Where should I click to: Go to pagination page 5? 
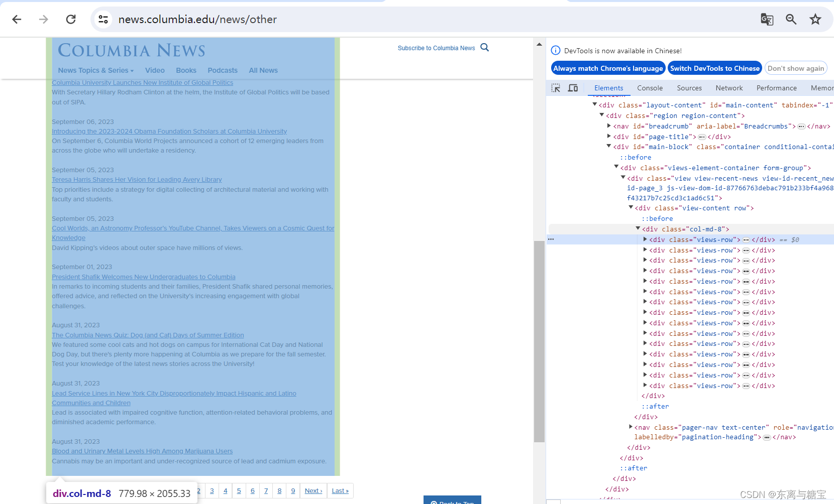[239, 491]
